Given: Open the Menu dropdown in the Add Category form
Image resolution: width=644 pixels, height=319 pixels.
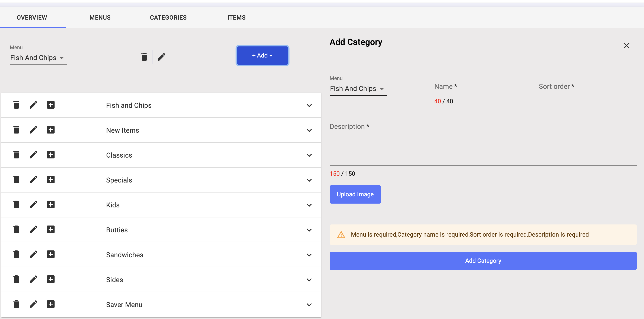Looking at the screenshot, I should (x=358, y=89).
